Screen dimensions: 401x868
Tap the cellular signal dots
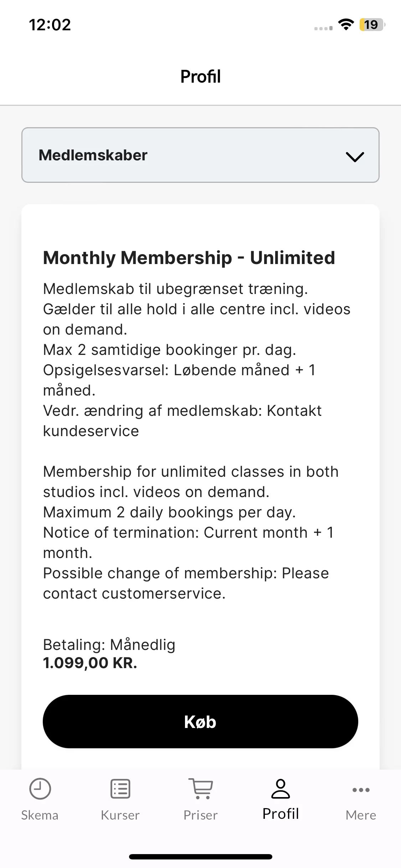point(323,28)
